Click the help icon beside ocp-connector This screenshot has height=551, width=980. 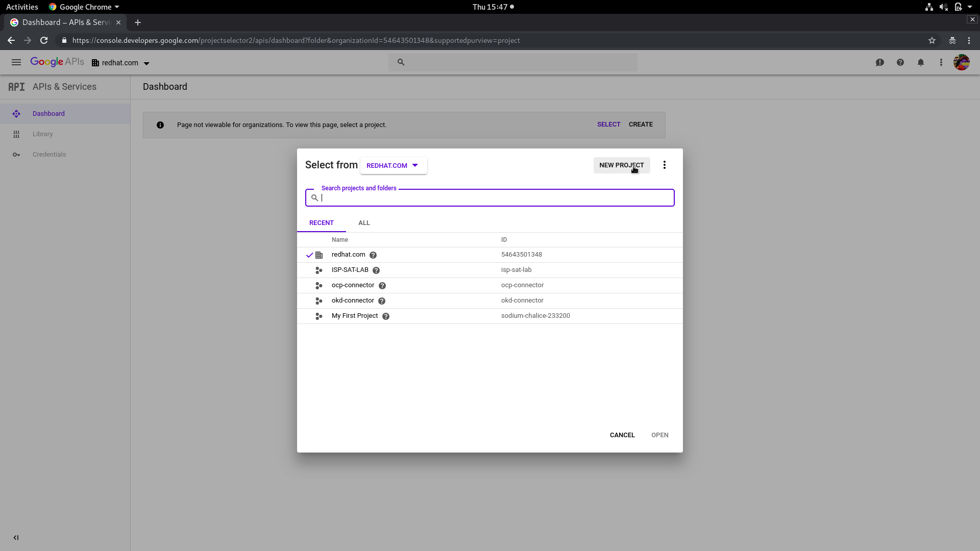pos(382,286)
